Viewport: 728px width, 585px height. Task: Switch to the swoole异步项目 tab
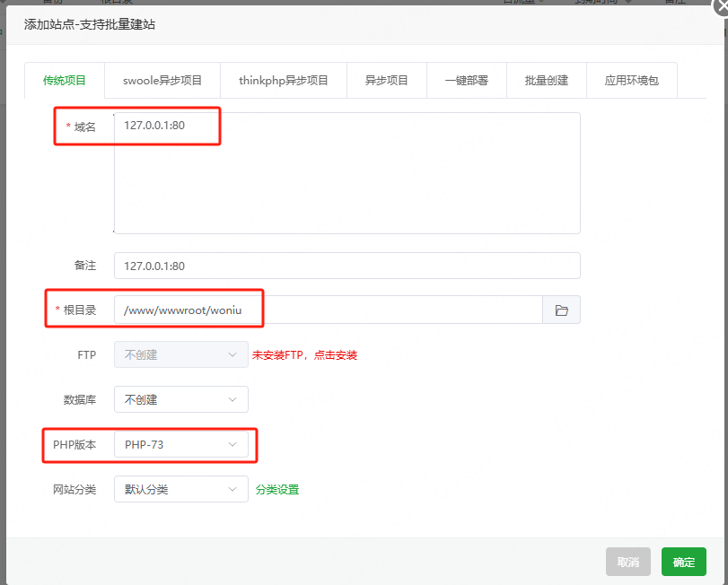point(161,80)
